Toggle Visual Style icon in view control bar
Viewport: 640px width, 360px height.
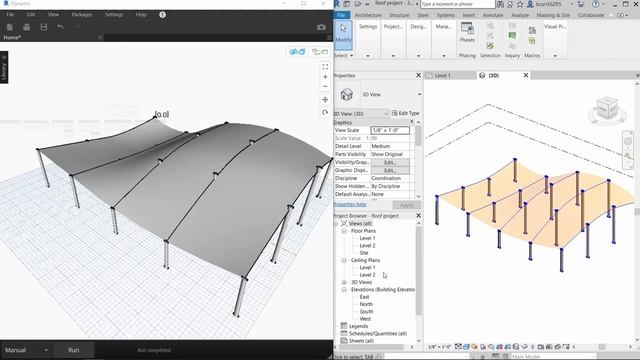coord(467,347)
